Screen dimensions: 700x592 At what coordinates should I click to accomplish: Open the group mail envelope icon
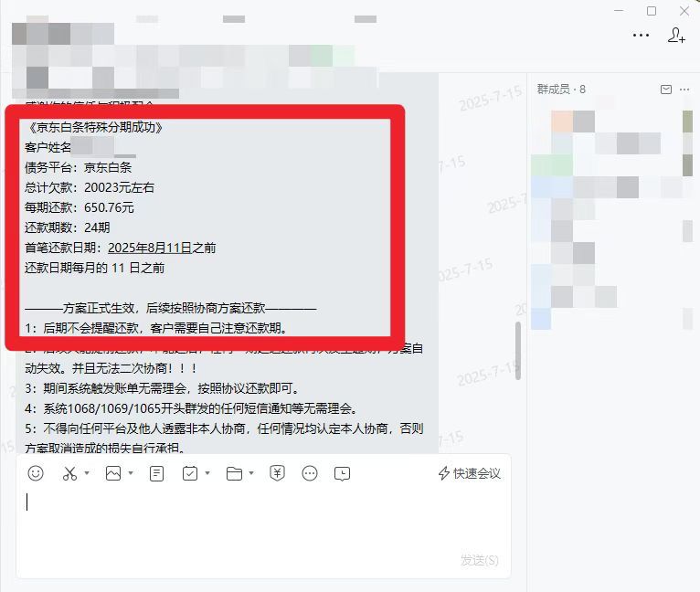tap(666, 90)
